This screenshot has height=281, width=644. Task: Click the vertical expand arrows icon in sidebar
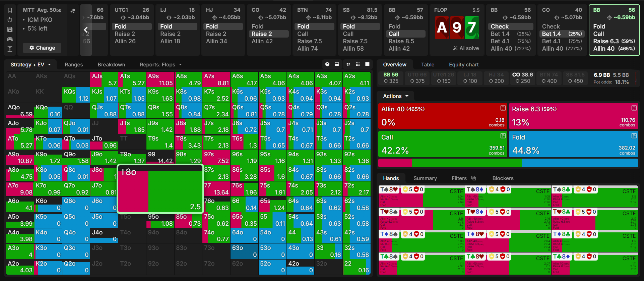coord(10,49)
